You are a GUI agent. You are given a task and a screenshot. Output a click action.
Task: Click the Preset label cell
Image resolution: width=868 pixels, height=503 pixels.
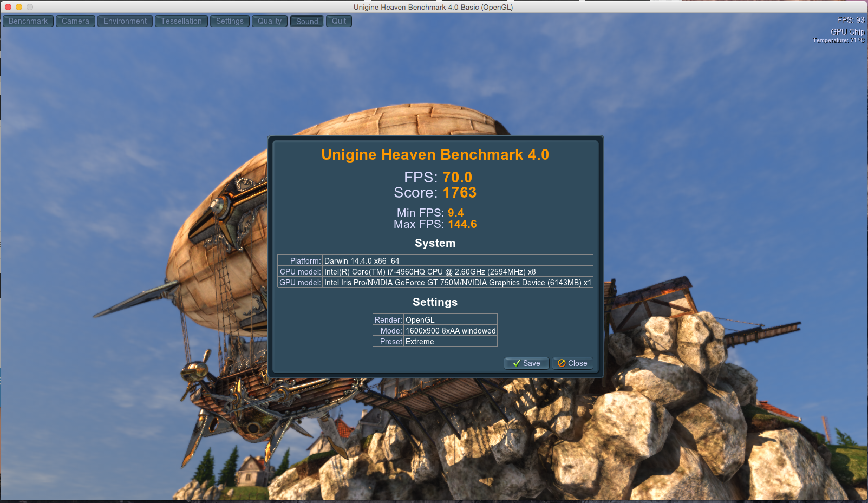388,341
